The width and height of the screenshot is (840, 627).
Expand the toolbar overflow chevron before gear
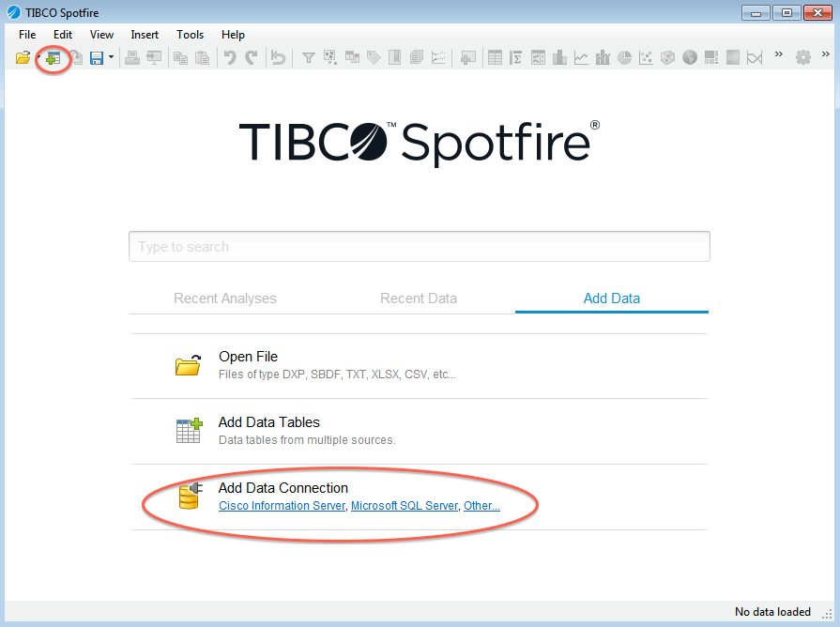point(778,56)
